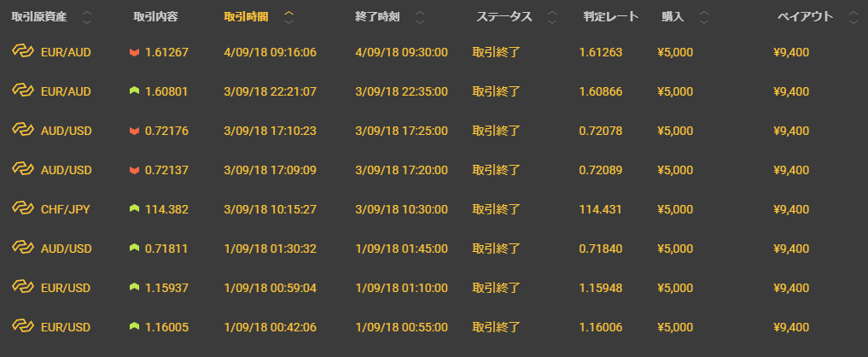The height and width of the screenshot is (357, 868).
Task: Click the green up arrow next to 1.60801
Action: [x=134, y=91]
